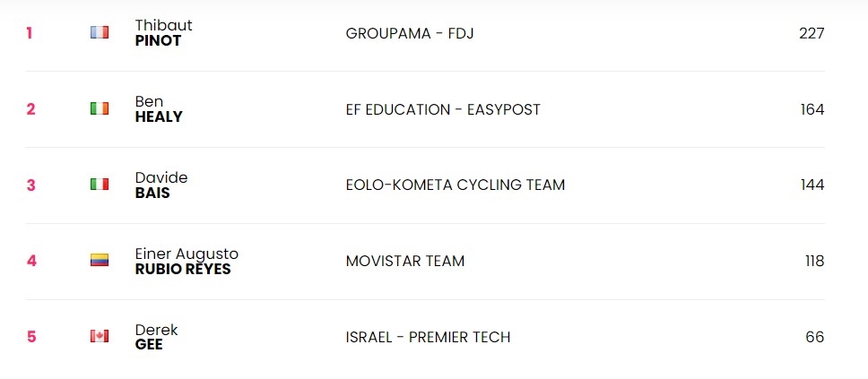Click Derek Gee's 66 points value

click(x=814, y=337)
